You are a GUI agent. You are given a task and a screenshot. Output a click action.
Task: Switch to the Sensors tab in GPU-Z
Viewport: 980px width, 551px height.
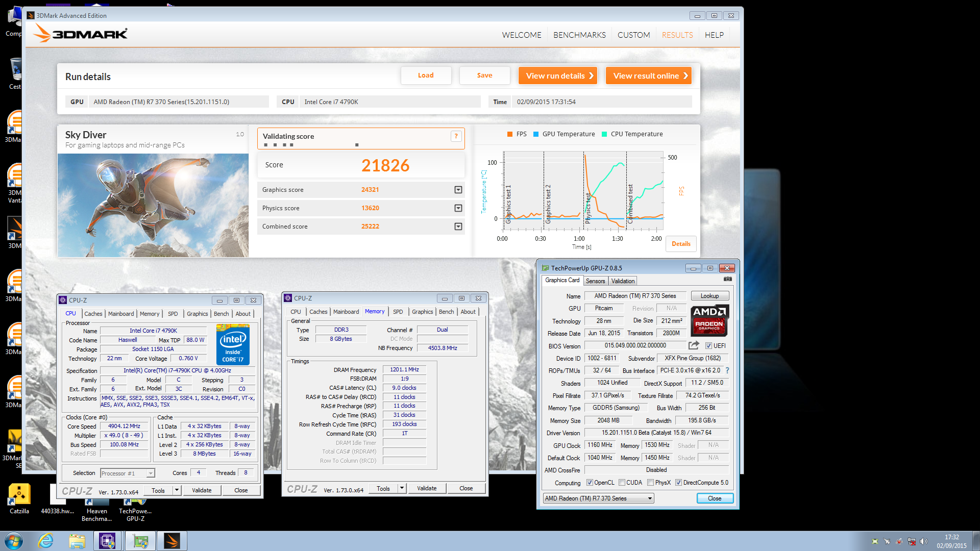(x=595, y=281)
